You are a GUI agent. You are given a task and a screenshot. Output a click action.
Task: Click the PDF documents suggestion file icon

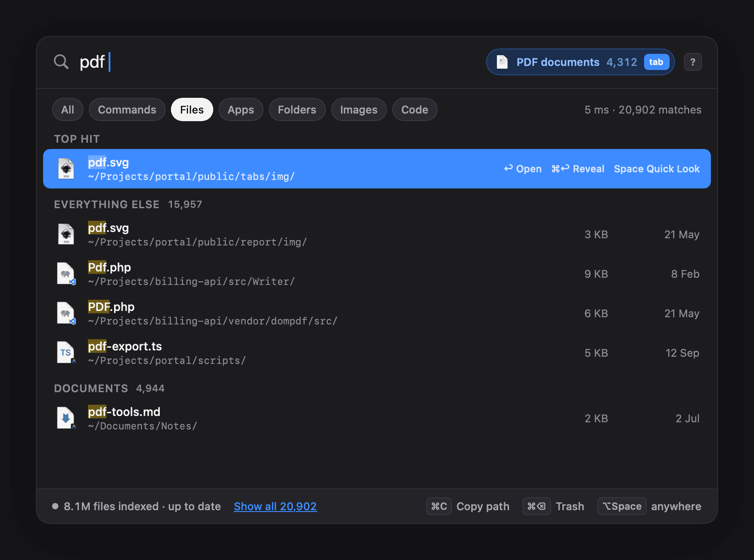[502, 62]
